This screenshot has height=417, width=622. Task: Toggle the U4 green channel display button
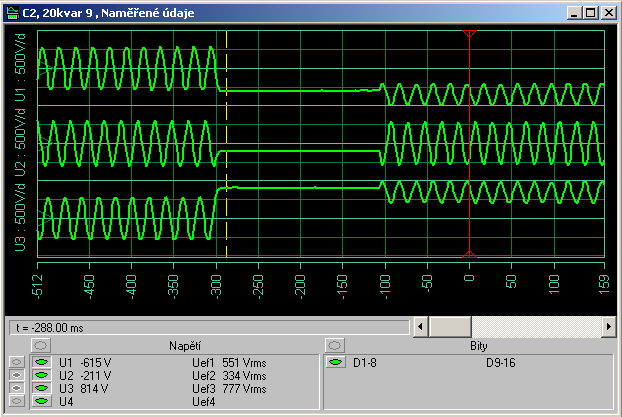click(x=42, y=401)
